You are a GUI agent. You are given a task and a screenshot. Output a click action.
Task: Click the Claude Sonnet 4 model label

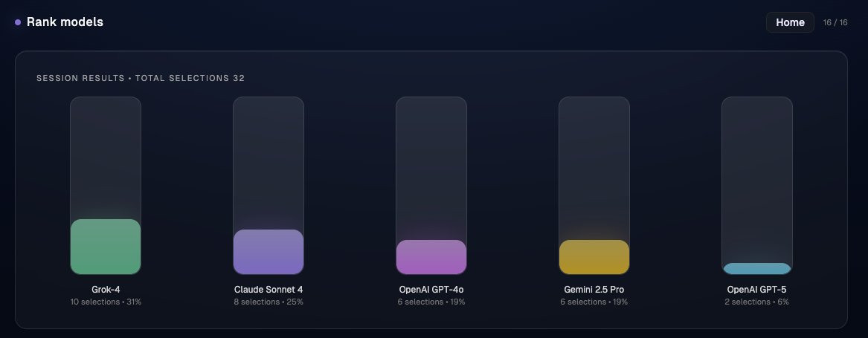click(x=269, y=289)
